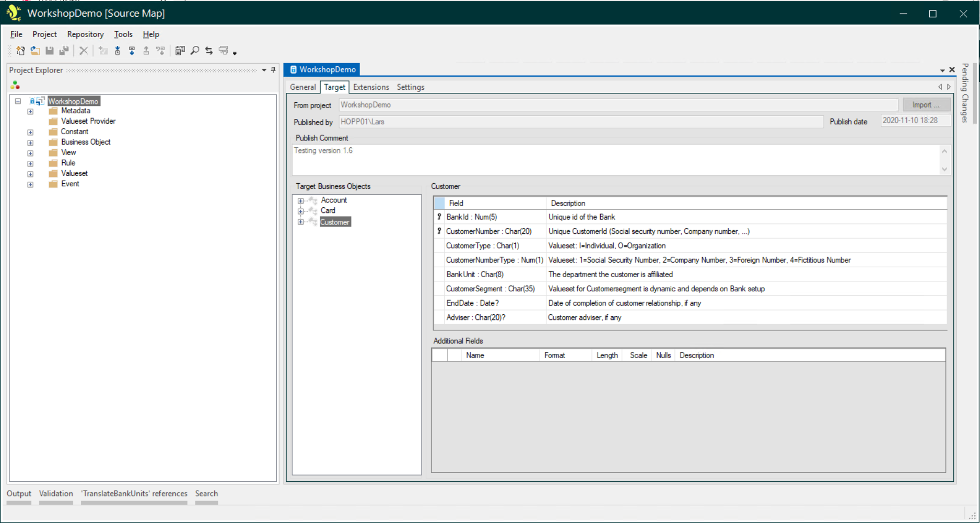Click the traffic-light status icon in Project Explorer
Viewport: 980px width, 523px height.
click(x=15, y=85)
